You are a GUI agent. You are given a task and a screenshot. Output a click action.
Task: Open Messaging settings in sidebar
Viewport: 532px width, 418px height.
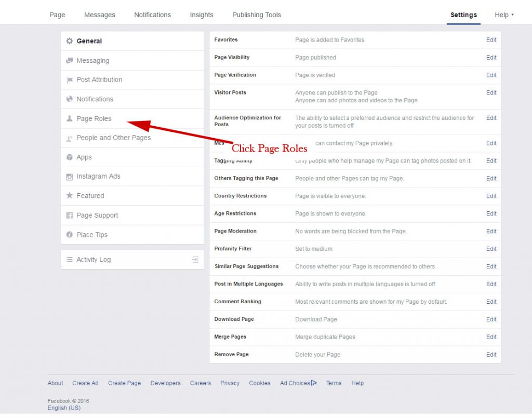pyautogui.click(x=132, y=61)
